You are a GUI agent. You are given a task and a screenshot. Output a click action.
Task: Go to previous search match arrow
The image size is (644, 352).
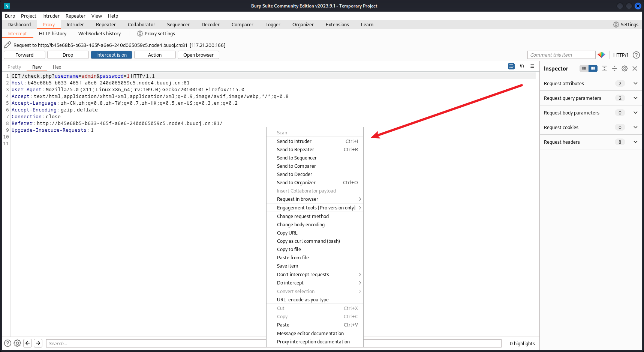point(28,343)
